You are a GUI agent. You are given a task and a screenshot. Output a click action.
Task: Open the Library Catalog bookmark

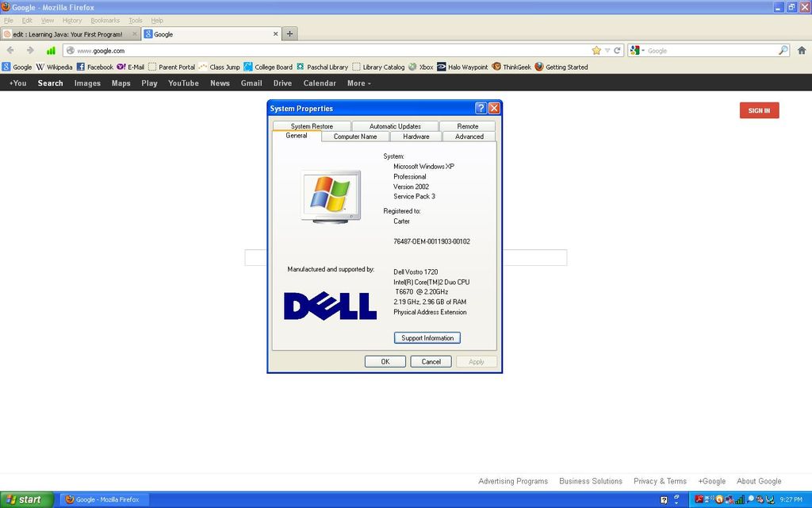coord(378,67)
